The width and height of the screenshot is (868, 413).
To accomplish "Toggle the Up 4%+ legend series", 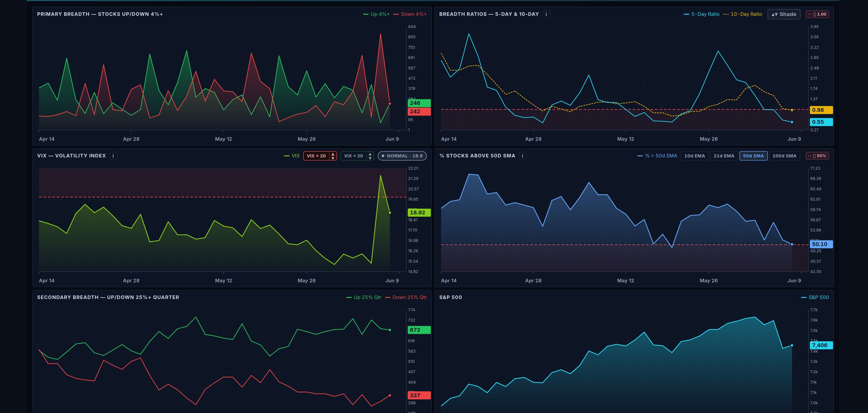I will point(376,14).
